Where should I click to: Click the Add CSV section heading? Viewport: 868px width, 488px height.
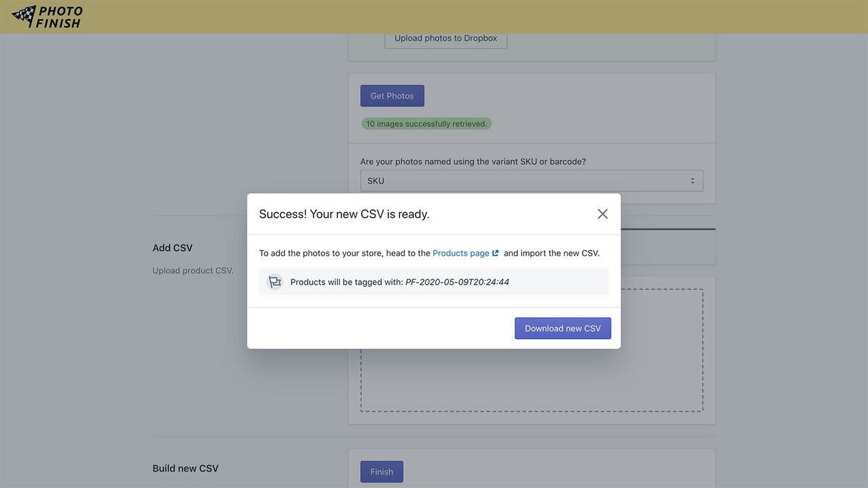[x=172, y=248]
